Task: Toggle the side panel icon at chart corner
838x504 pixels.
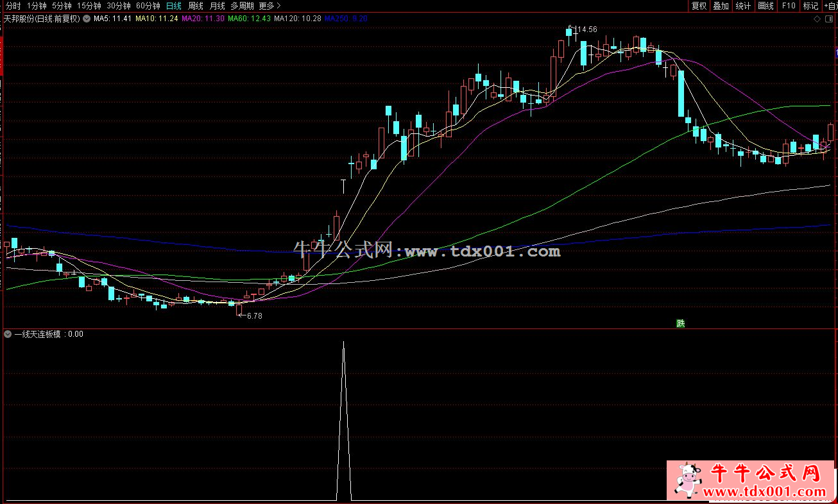Action: pyautogui.click(x=829, y=19)
